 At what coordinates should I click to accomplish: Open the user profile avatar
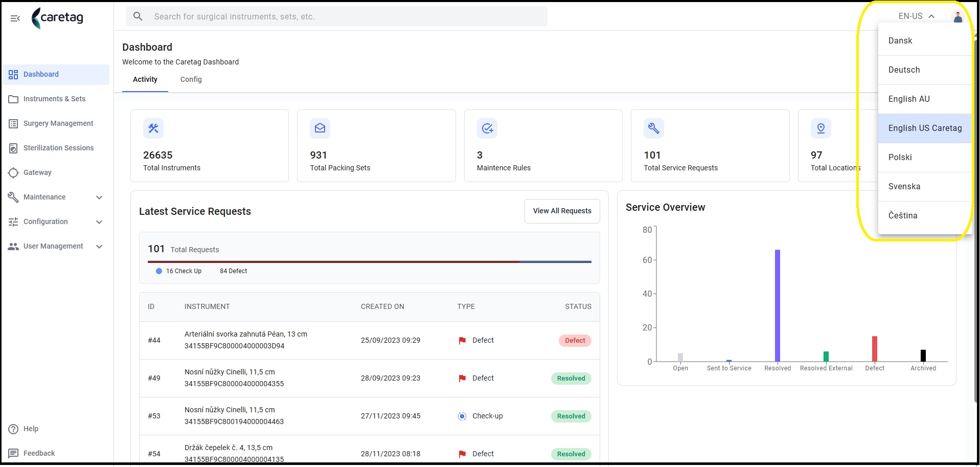[958, 16]
